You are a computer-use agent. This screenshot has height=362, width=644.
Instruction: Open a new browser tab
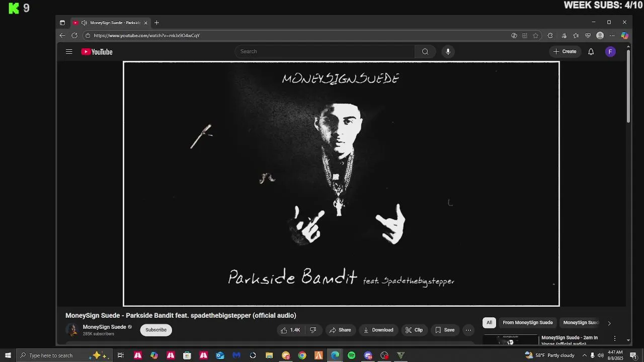[x=156, y=23]
